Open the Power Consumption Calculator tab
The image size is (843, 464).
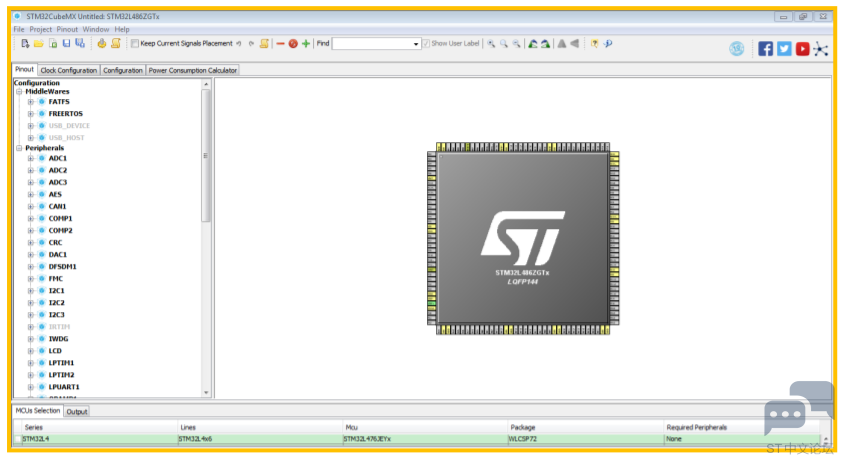(x=192, y=70)
